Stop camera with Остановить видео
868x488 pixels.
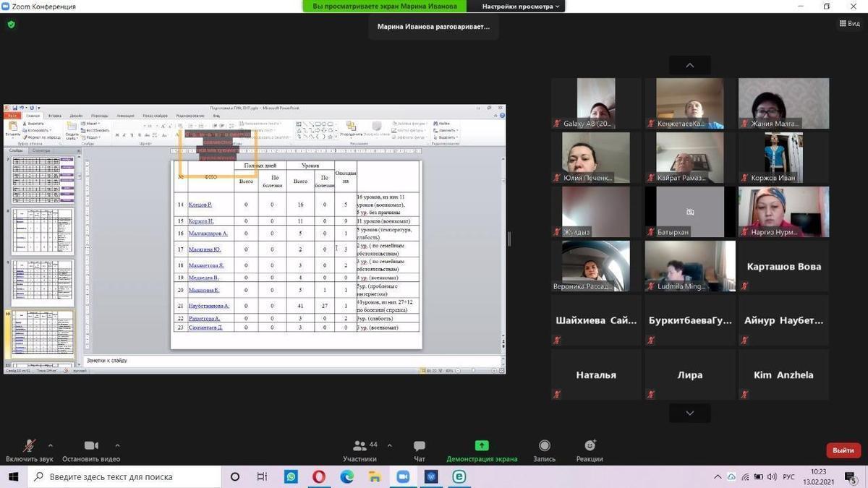[91, 450]
